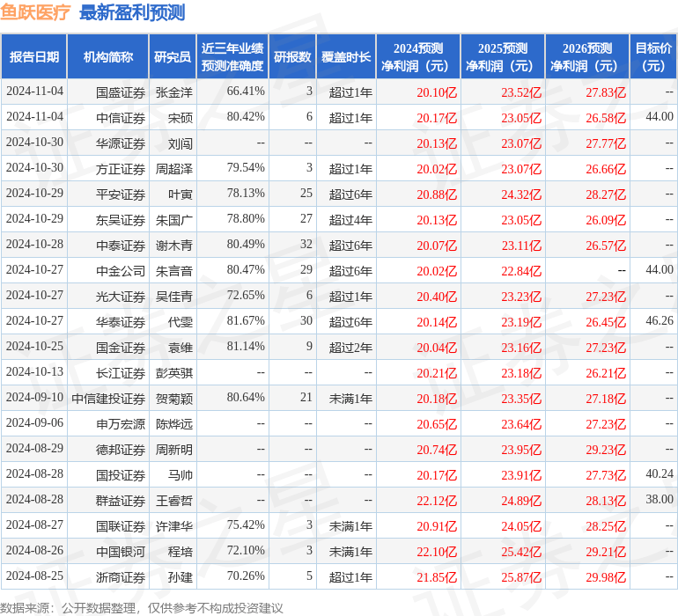Click the 机构简称 column header
Viewport: 678px width, 616px height.
point(108,56)
